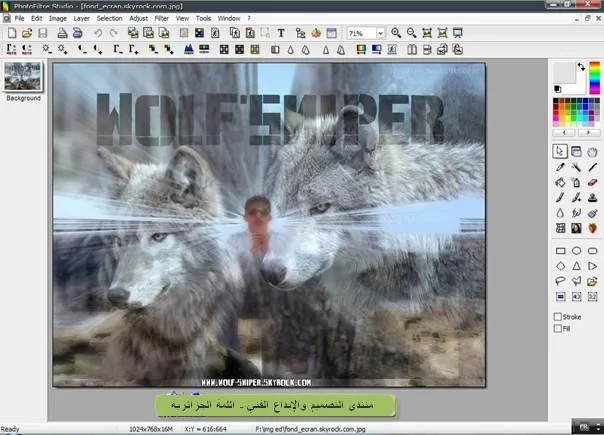604x435 pixels.
Task: Select the arrow Selection tool
Action: click(560, 151)
